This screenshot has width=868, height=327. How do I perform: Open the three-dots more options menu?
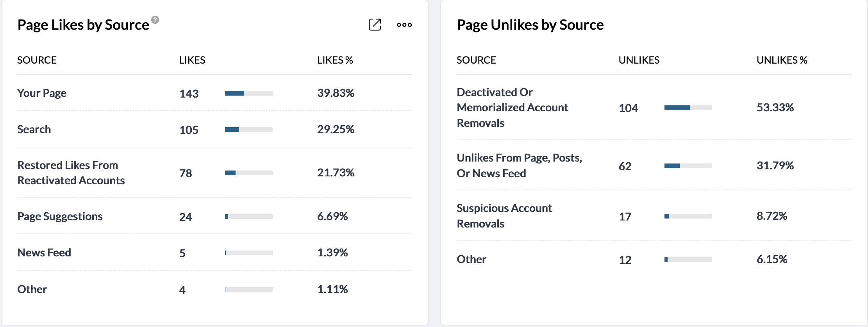pos(404,25)
